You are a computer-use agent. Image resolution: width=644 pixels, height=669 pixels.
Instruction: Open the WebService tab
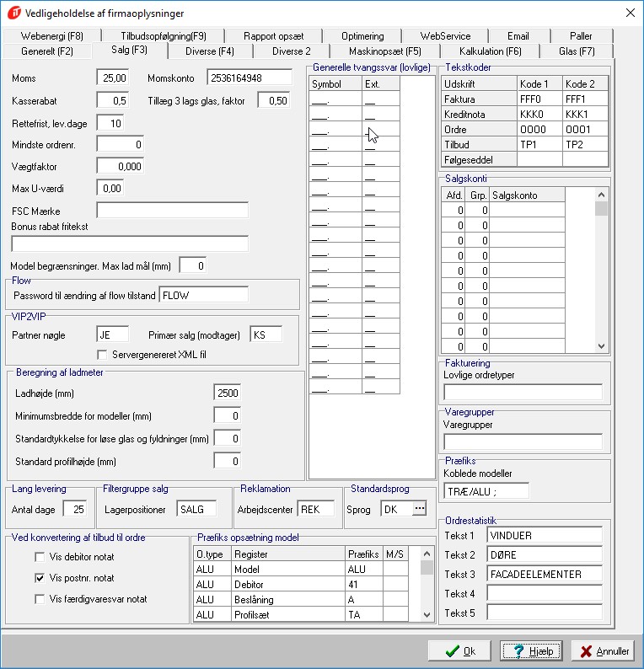tap(445, 36)
